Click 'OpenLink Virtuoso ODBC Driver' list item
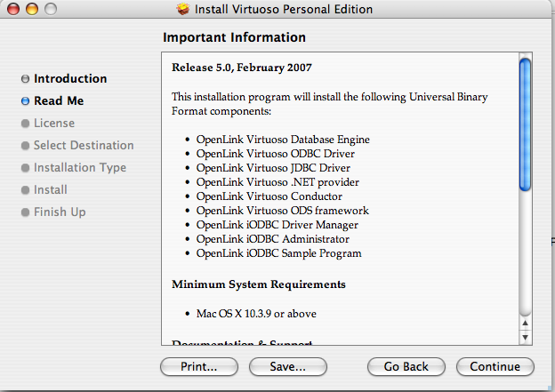The image size is (555, 392). 276,154
